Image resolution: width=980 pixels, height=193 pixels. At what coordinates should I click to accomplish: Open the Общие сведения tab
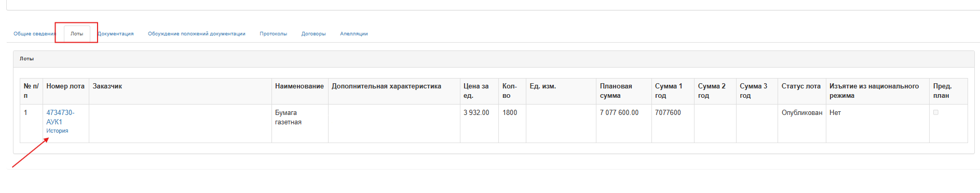pyautogui.click(x=35, y=34)
